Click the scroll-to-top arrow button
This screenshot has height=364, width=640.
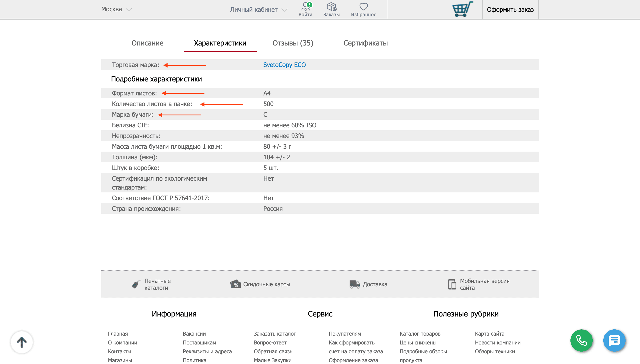point(22,342)
